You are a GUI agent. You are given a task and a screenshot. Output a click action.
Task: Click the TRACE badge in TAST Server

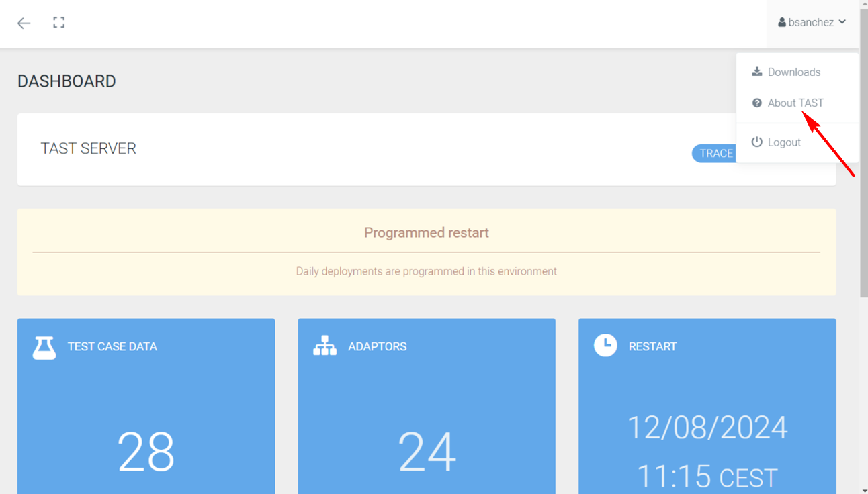pos(714,153)
